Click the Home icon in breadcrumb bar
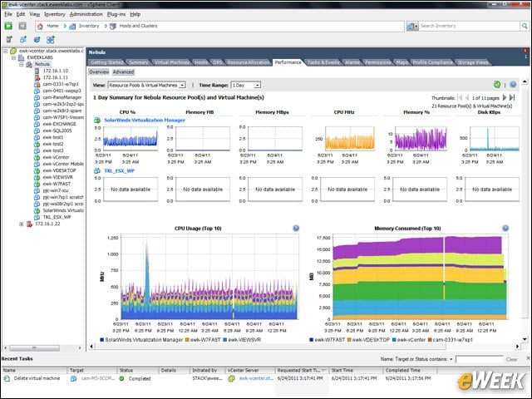The height and width of the screenshot is (399, 532). point(41,26)
